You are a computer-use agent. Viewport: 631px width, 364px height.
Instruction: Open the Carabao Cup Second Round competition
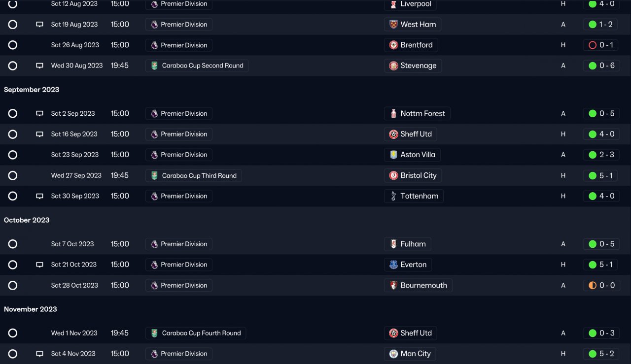203,66
